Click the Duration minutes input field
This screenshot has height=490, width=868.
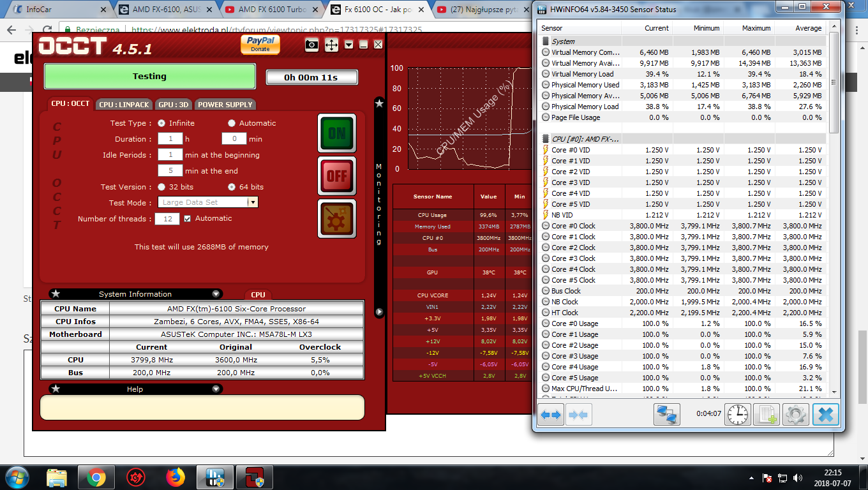coord(234,138)
